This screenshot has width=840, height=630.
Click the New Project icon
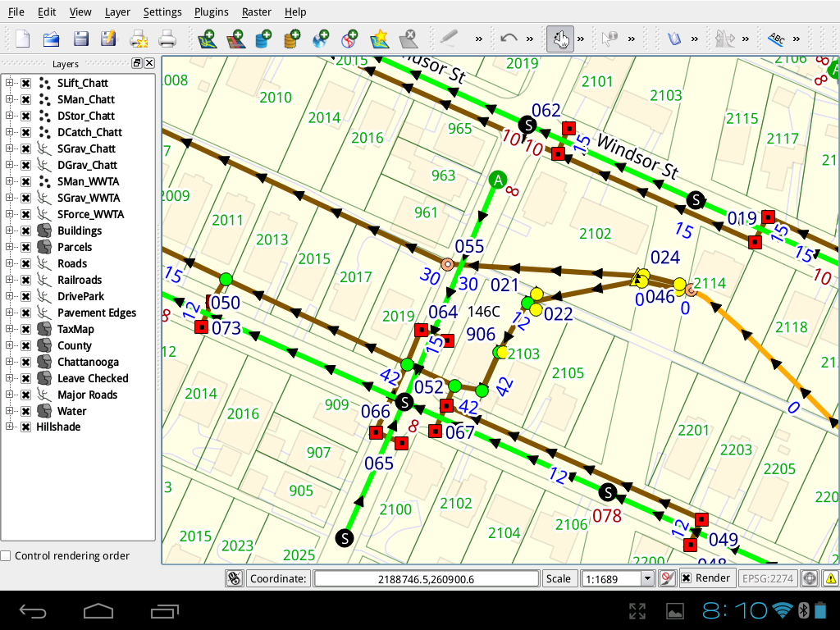pyautogui.click(x=23, y=39)
